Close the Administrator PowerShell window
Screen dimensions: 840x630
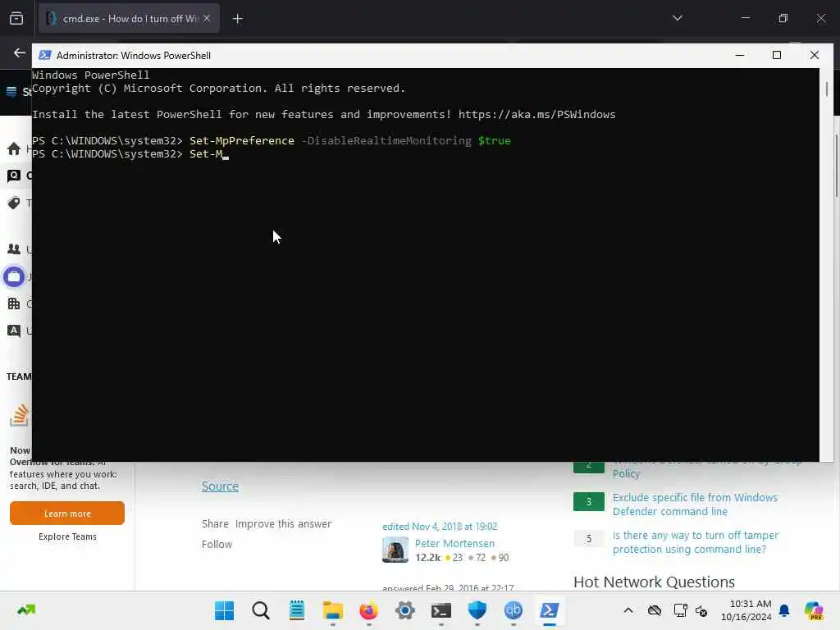coord(815,55)
